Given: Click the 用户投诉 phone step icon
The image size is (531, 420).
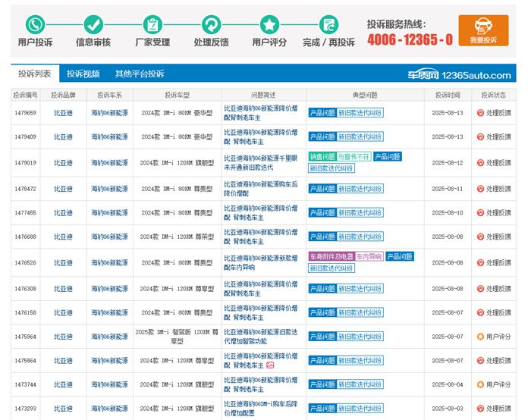Looking at the screenshot, I should click(x=35, y=24).
